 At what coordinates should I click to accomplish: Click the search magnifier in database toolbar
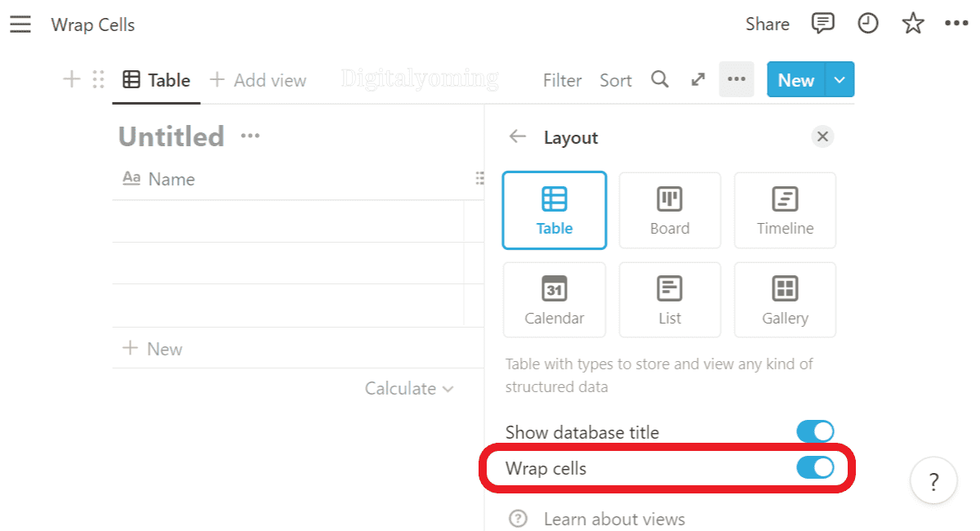point(660,79)
